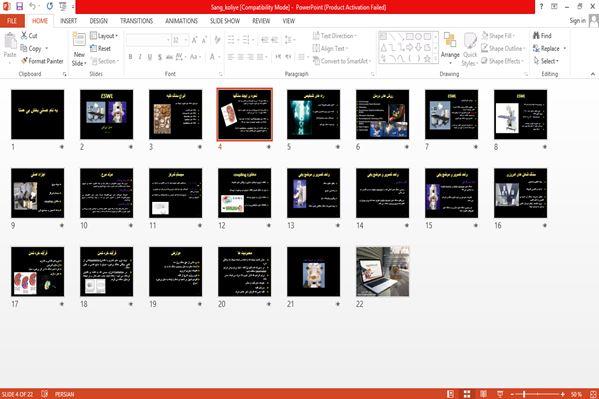Insert a New Slide
The width and height of the screenshot is (599, 399).
tap(79, 49)
